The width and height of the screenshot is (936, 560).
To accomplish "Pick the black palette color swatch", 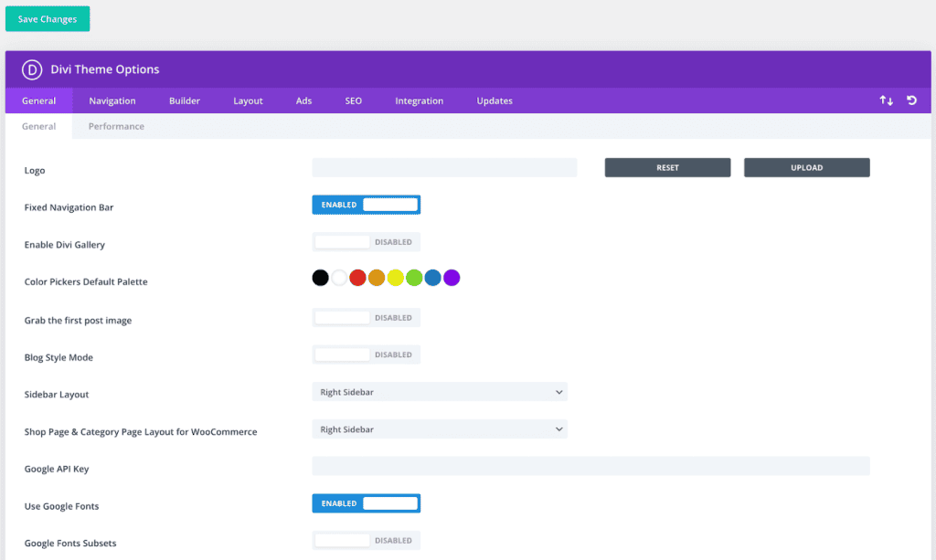I will (321, 278).
